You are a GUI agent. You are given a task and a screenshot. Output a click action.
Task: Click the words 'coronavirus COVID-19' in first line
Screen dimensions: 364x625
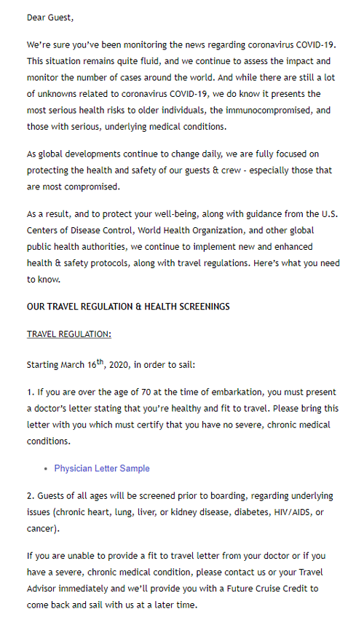(290, 44)
